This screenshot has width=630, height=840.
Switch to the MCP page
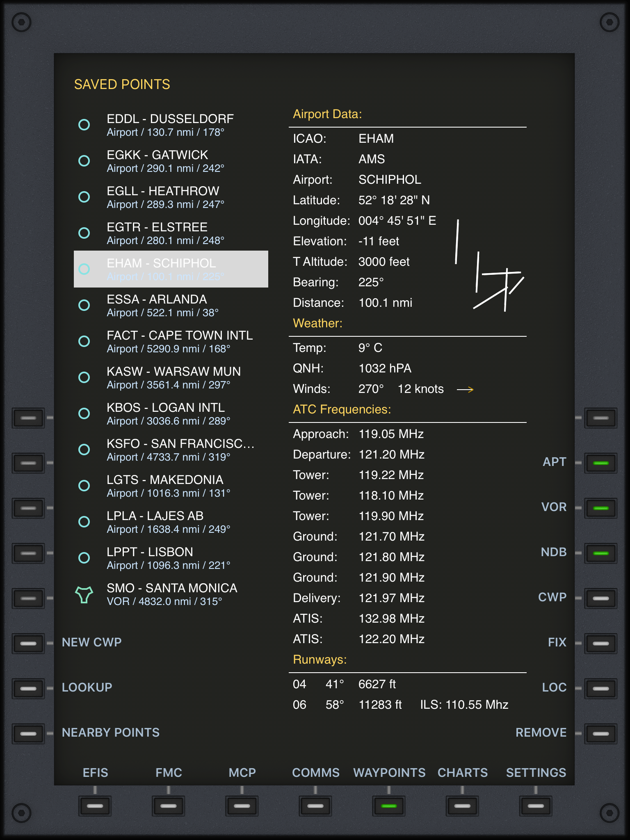tap(242, 773)
